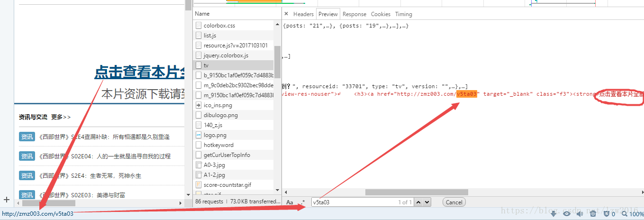Toggle the eye icon in status bar
Image resolution: width=644 pixels, height=220 pixels.
point(566,214)
